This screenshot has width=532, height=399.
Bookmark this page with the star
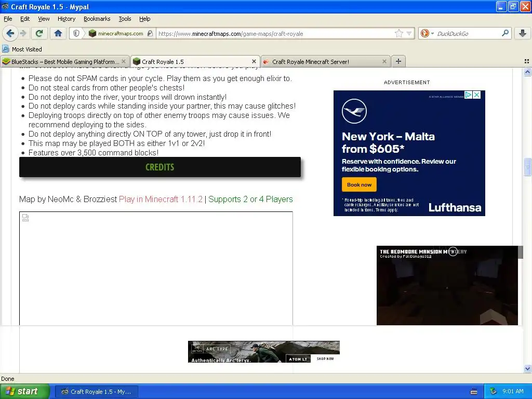click(398, 33)
